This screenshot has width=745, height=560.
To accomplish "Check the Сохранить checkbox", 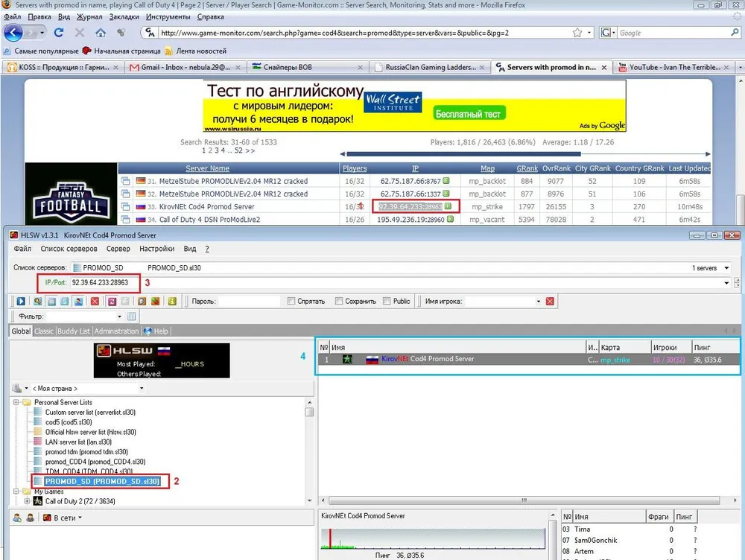I will coord(339,302).
